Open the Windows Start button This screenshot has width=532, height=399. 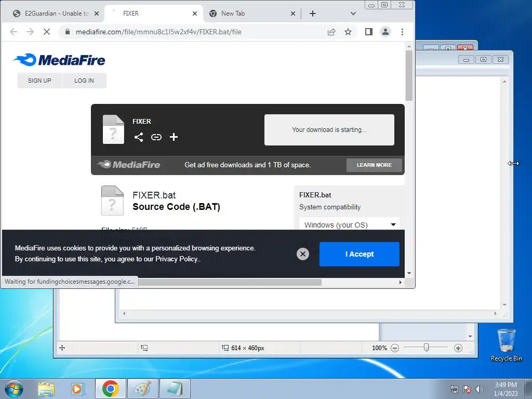pyautogui.click(x=14, y=389)
